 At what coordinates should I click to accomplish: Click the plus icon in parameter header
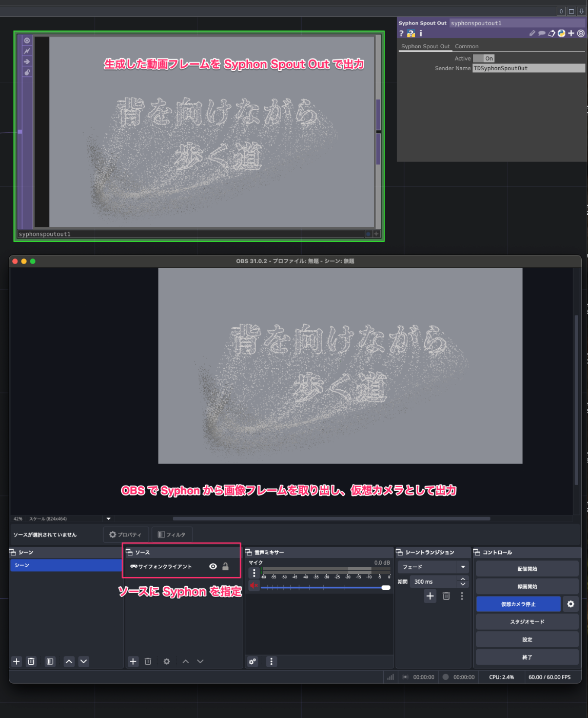[x=571, y=33]
